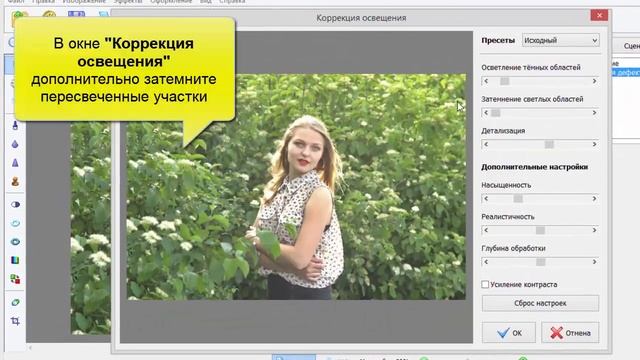This screenshot has width=640, height=360.
Task: Increase Детализация with right arrow
Action: coord(595,144)
